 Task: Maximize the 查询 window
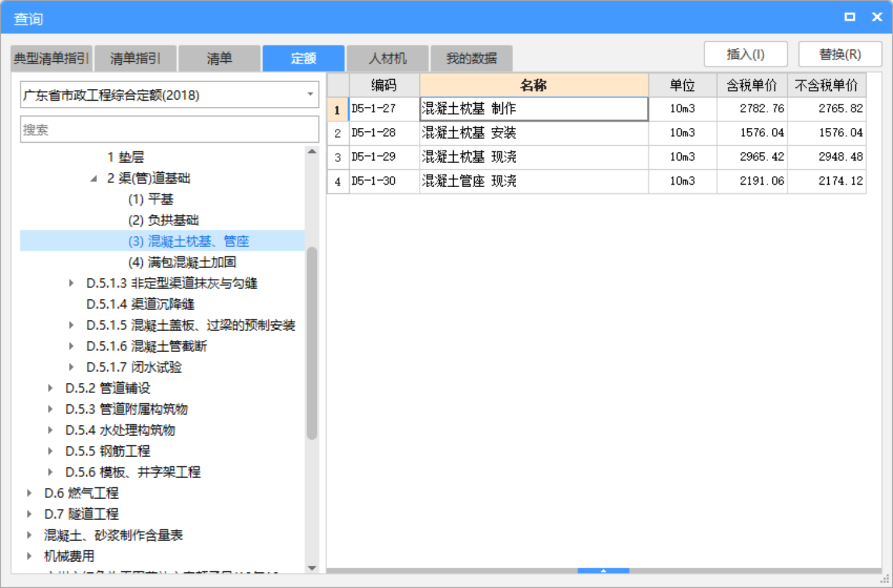(x=850, y=17)
